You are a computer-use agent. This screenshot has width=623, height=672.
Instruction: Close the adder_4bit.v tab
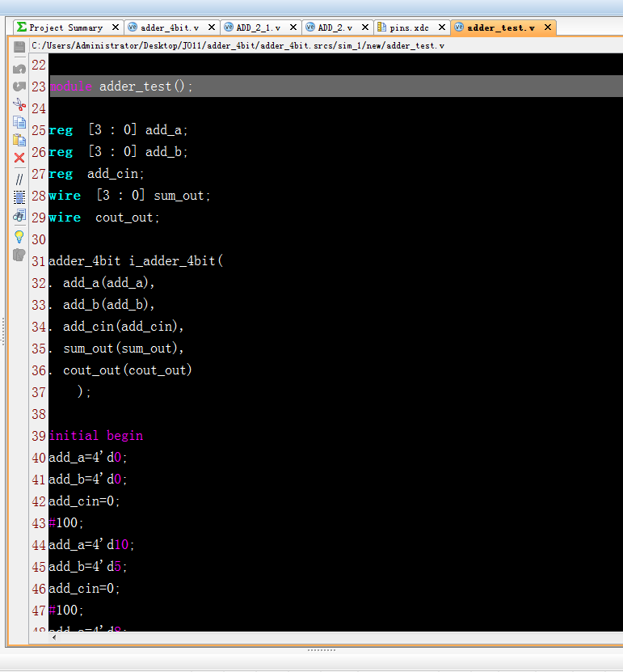coord(212,27)
